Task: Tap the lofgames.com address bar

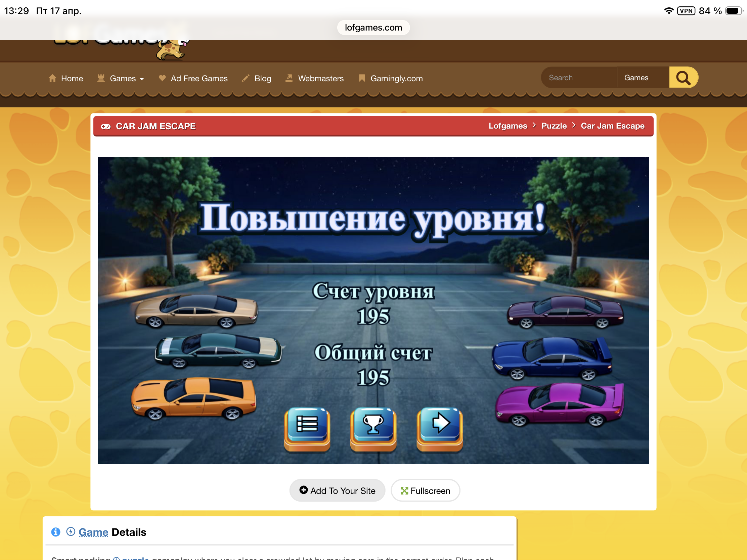Action: point(373,27)
